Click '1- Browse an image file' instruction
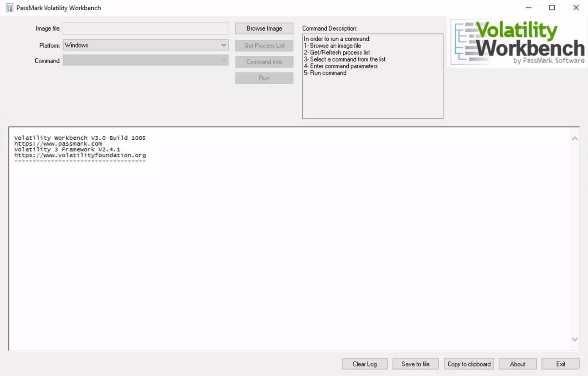 click(333, 46)
